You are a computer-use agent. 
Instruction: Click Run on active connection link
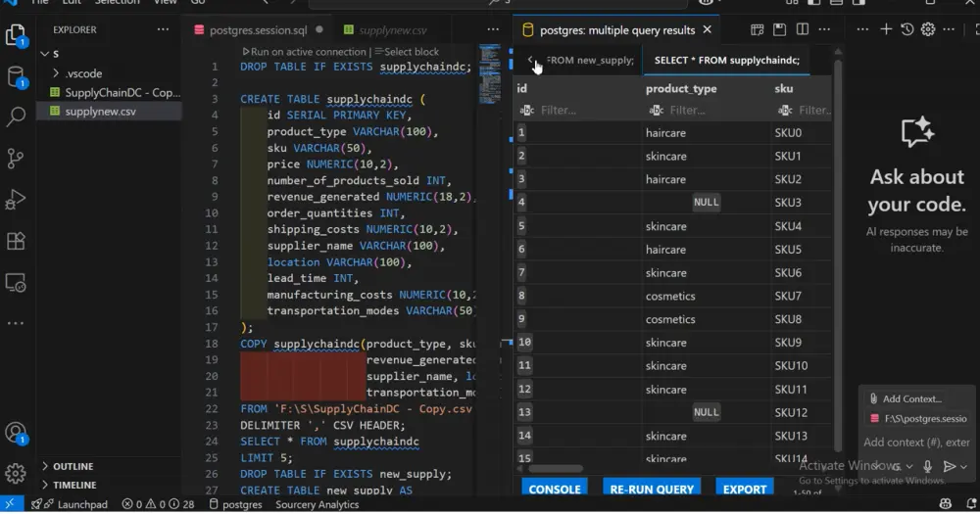[x=305, y=52]
